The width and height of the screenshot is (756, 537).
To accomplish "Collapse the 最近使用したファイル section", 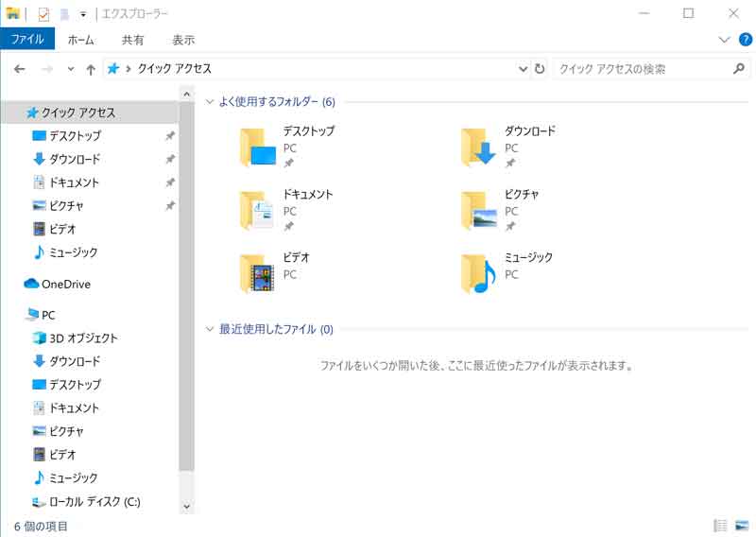I will click(210, 329).
